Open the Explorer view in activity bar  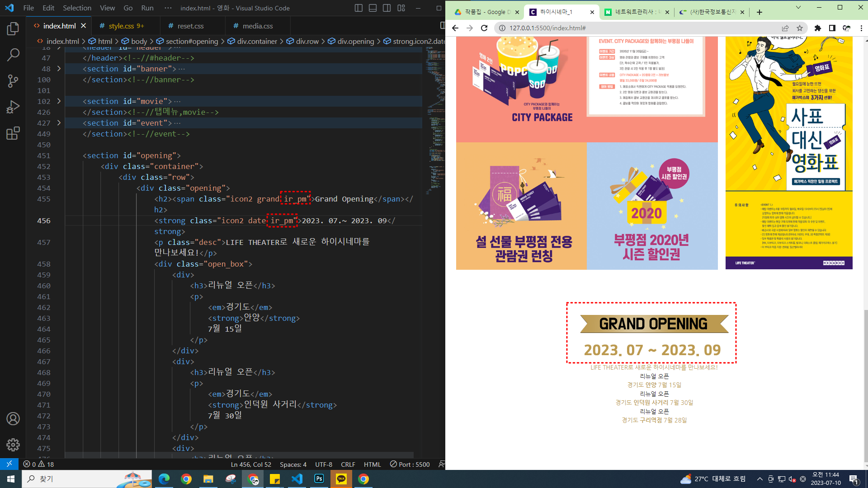[x=13, y=29]
